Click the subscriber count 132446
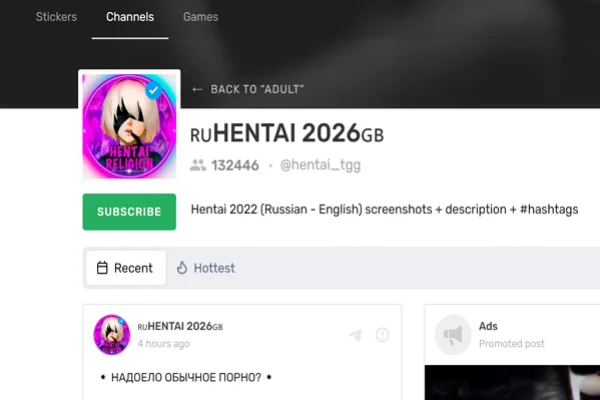 (x=235, y=165)
